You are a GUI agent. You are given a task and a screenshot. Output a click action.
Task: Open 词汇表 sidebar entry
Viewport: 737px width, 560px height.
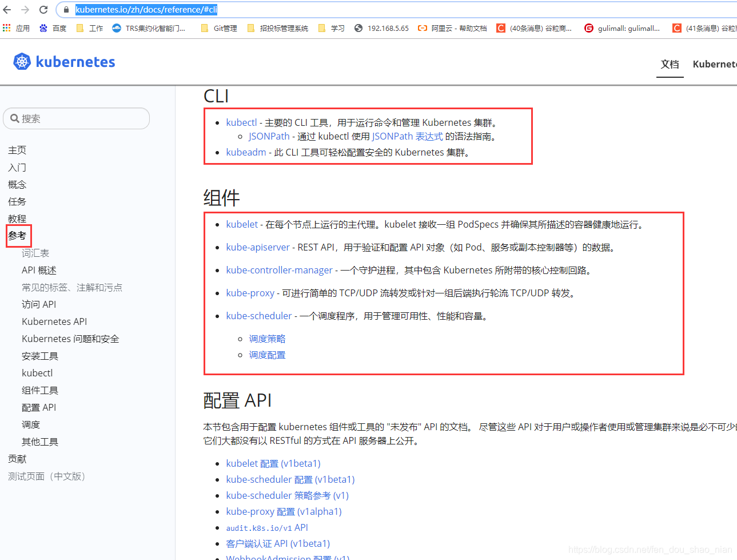(x=35, y=253)
